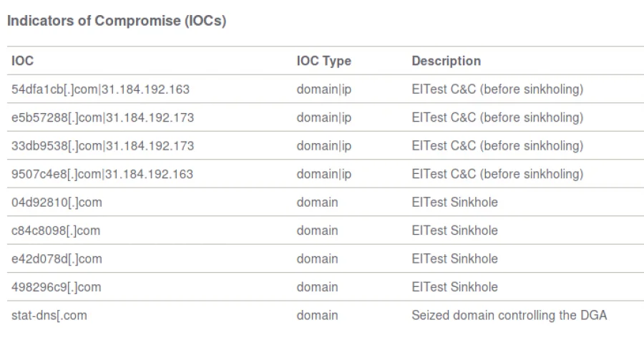Select the 33db9538[.]com IOC entry

point(102,146)
